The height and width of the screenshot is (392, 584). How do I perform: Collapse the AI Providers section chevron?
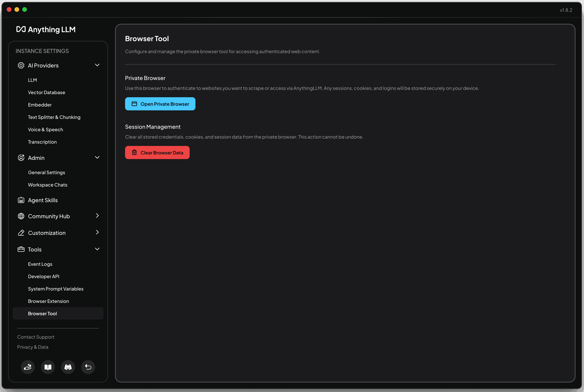pyautogui.click(x=97, y=65)
